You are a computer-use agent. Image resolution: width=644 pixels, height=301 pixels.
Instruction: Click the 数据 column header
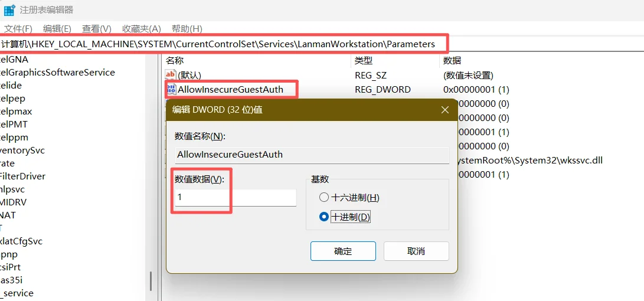tap(452, 61)
